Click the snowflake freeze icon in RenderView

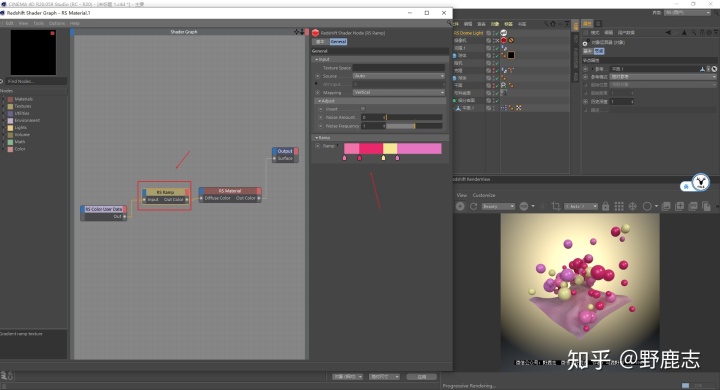click(632, 206)
